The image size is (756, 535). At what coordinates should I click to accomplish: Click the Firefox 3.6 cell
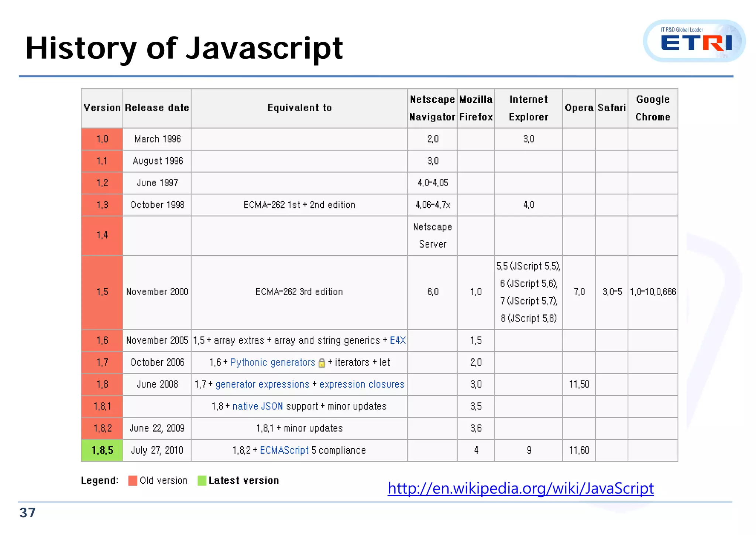coord(476,428)
